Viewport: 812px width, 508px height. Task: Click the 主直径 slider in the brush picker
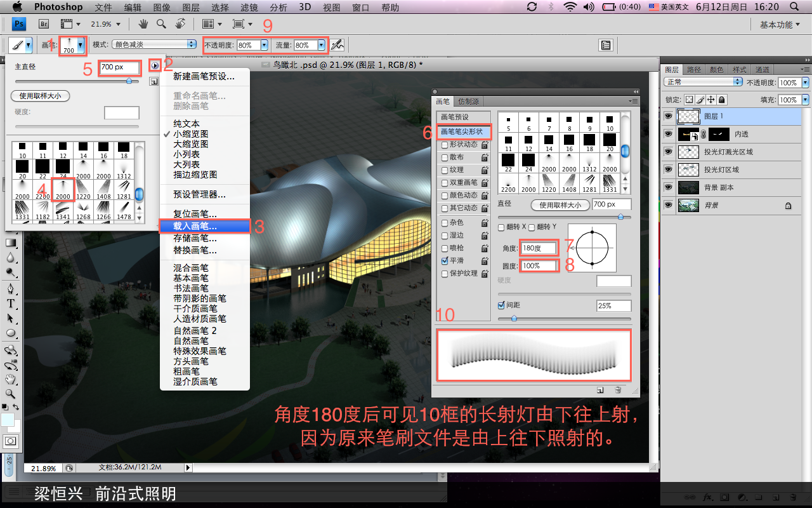pos(77,81)
